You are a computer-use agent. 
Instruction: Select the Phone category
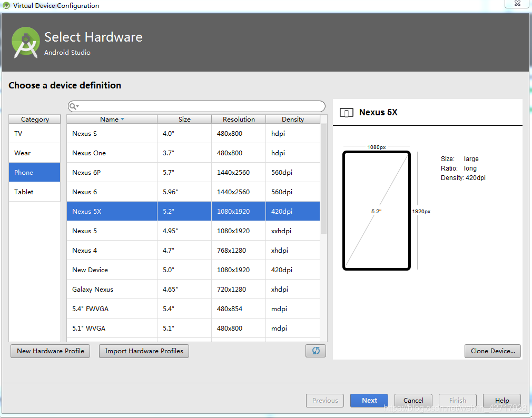coord(35,172)
